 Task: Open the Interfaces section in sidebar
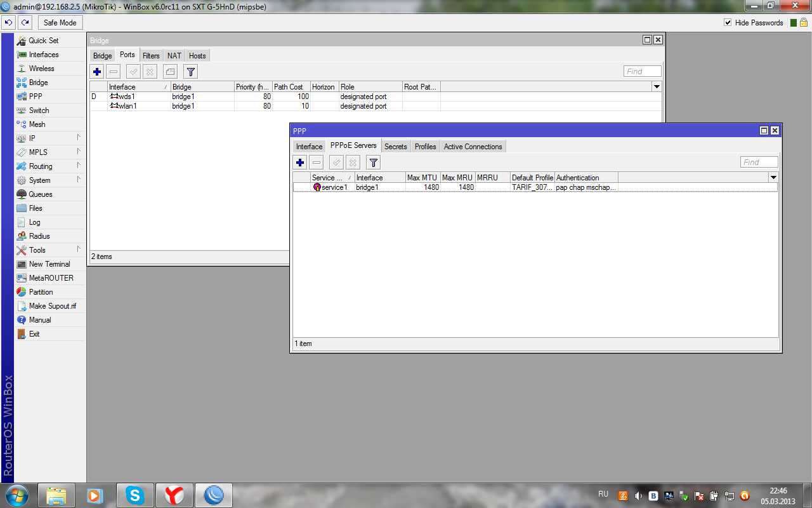[49, 55]
